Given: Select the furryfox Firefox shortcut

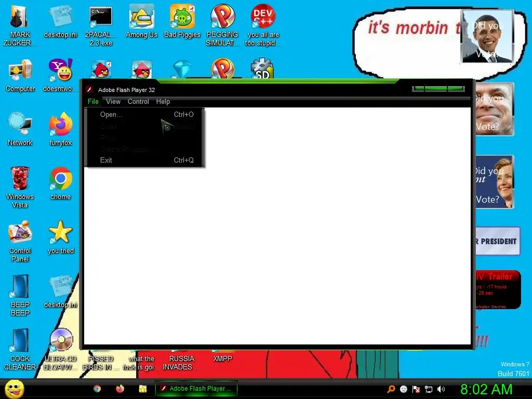Looking at the screenshot, I should pyautogui.click(x=60, y=129).
